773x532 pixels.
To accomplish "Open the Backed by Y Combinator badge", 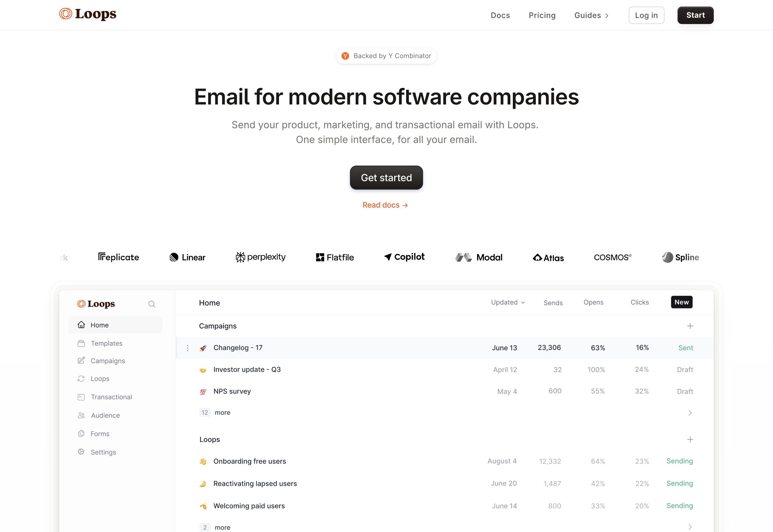I will coord(386,56).
